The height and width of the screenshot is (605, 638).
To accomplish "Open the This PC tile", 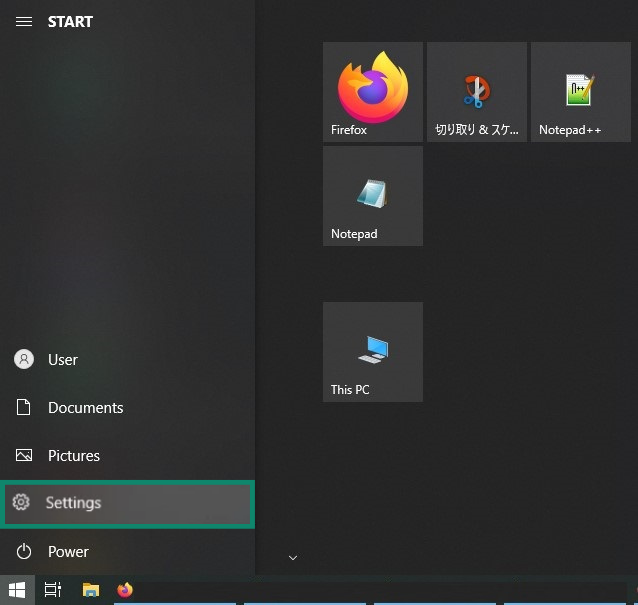I will point(372,351).
